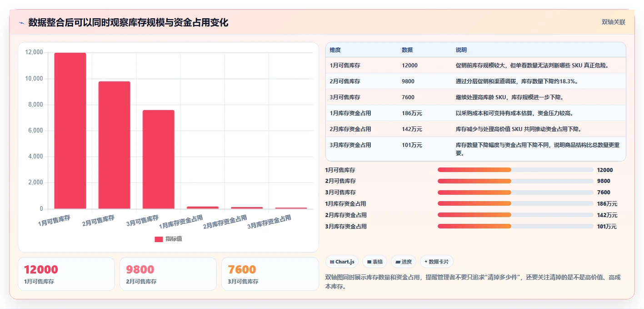This screenshot has width=644, height=309.
Task: Click the 双轴关联 label in the header
Action: (x=614, y=22)
